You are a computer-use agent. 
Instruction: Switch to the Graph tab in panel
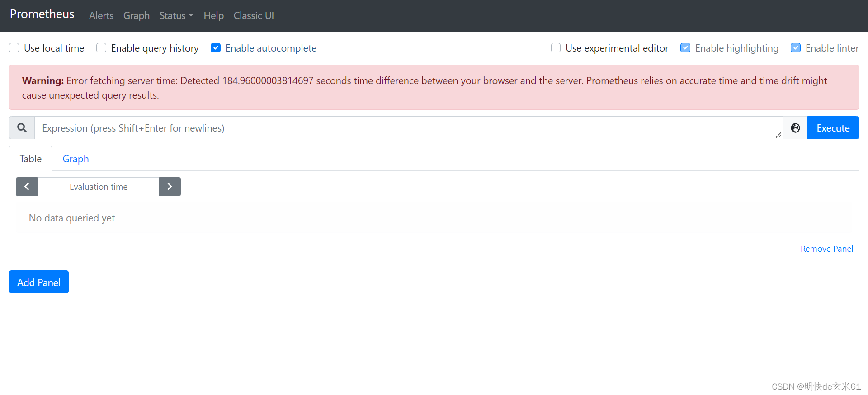[x=75, y=159]
